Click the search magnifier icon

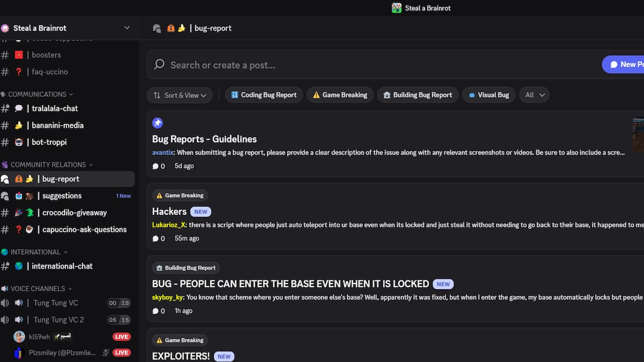[x=159, y=64]
